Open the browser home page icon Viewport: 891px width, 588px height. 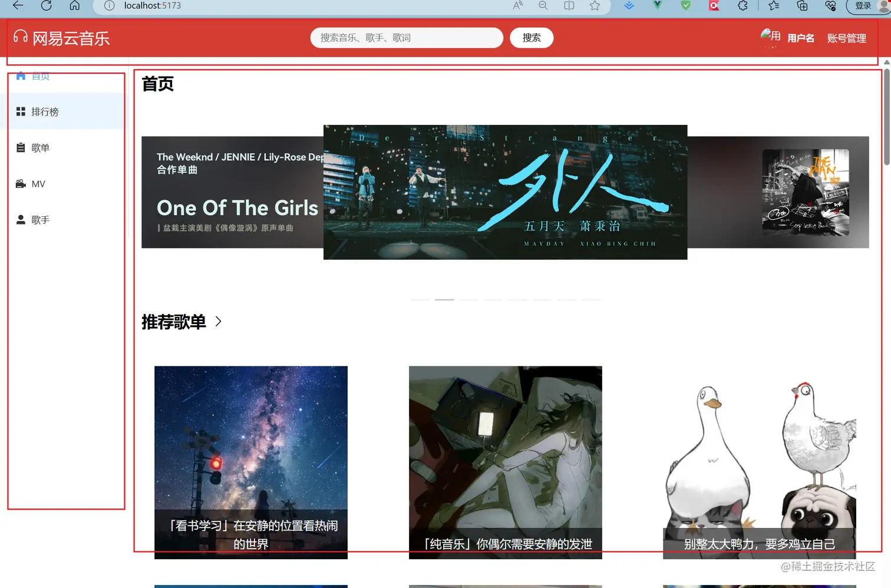(74, 5)
